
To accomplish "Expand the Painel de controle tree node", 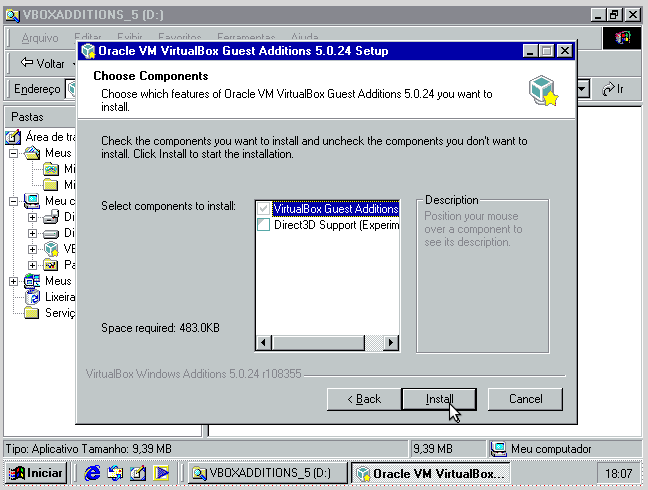I will [x=32, y=265].
